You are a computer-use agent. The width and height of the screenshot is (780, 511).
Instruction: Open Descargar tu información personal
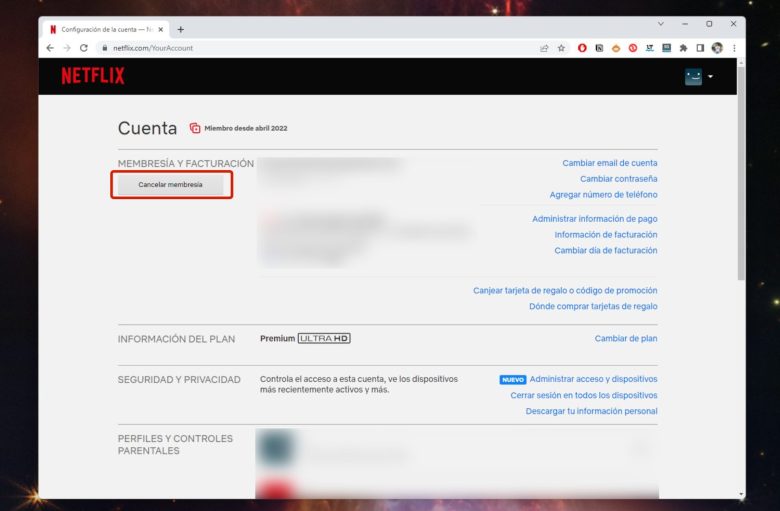click(591, 411)
